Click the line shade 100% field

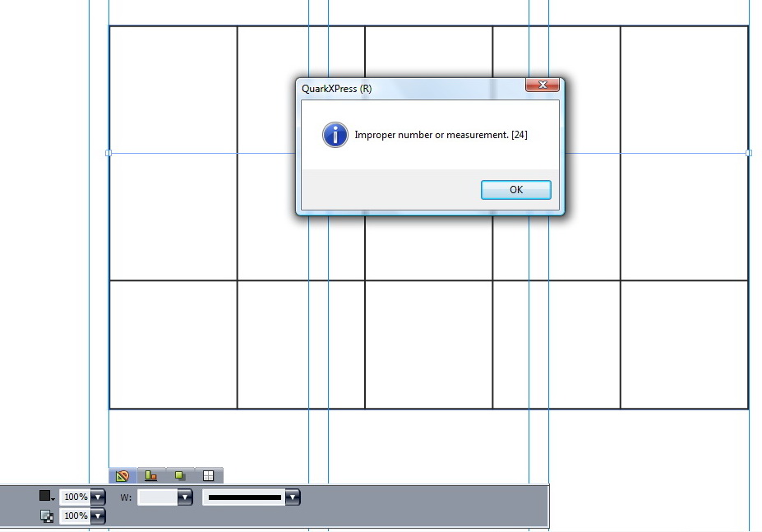[76, 497]
